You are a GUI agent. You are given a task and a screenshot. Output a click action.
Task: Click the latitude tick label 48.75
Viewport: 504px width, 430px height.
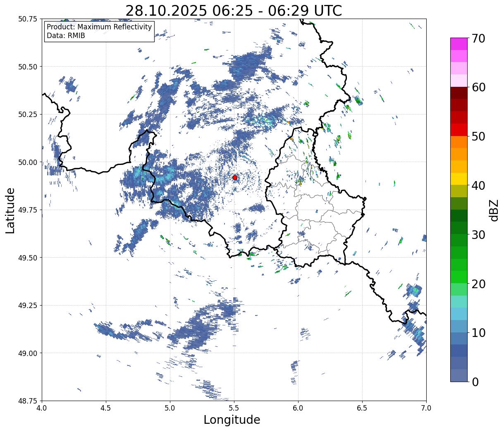point(28,401)
